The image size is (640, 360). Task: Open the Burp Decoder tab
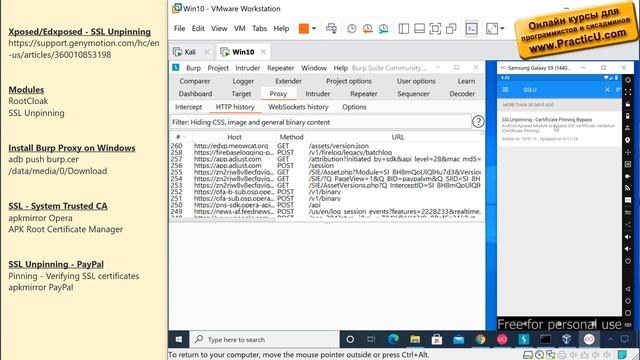pyautogui.click(x=462, y=94)
